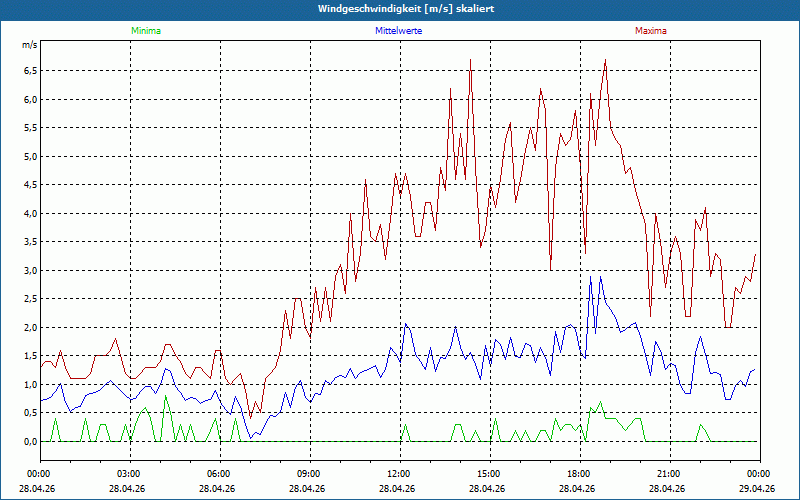This screenshot has width=800, height=500.
Task: Click the 0,0 y-axis value
Action: (x=30, y=442)
